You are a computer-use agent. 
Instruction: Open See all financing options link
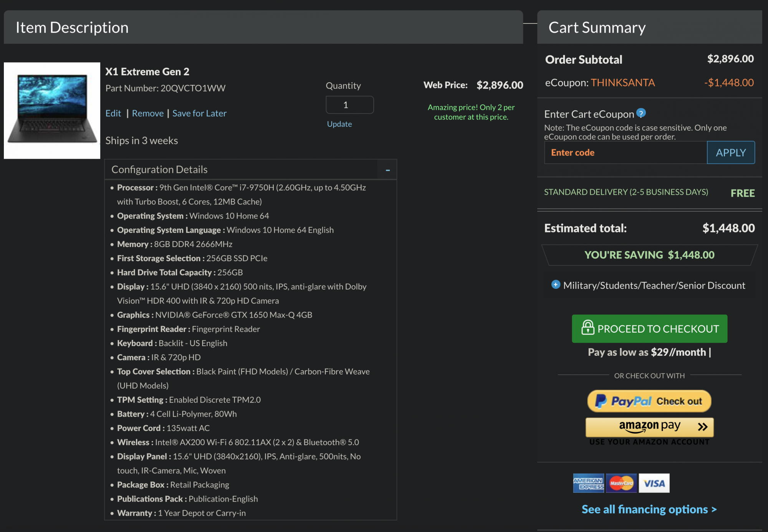[x=649, y=509]
